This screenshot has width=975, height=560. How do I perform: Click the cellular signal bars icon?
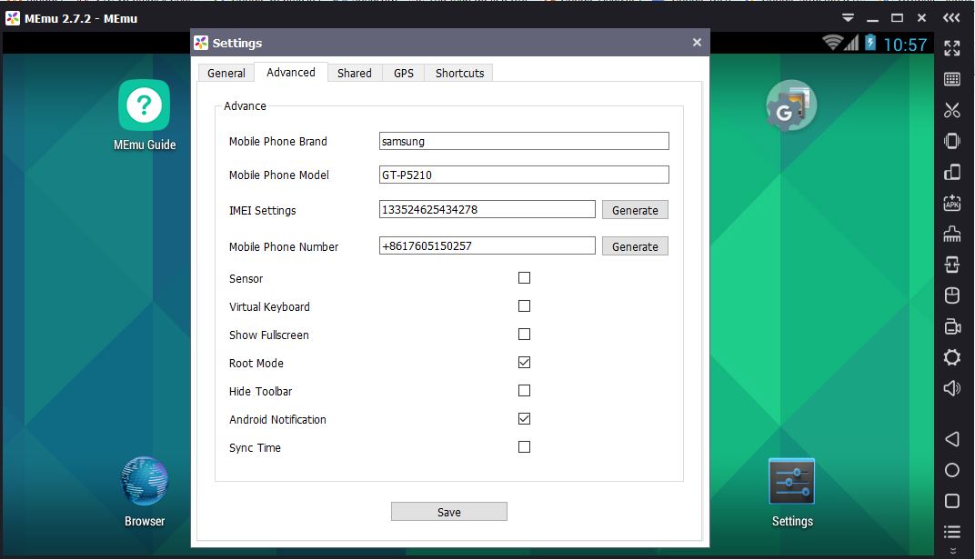[851, 42]
